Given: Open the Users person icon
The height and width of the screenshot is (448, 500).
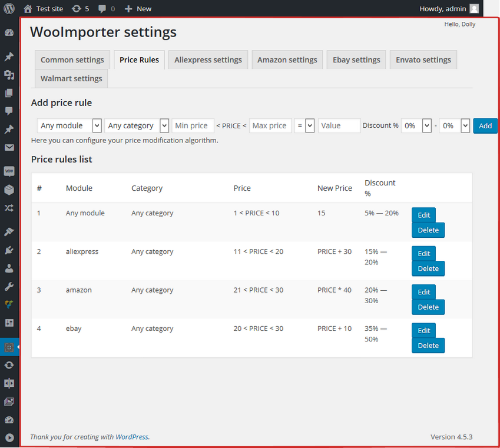Looking at the screenshot, I should pyautogui.click(x=9, y=268).
